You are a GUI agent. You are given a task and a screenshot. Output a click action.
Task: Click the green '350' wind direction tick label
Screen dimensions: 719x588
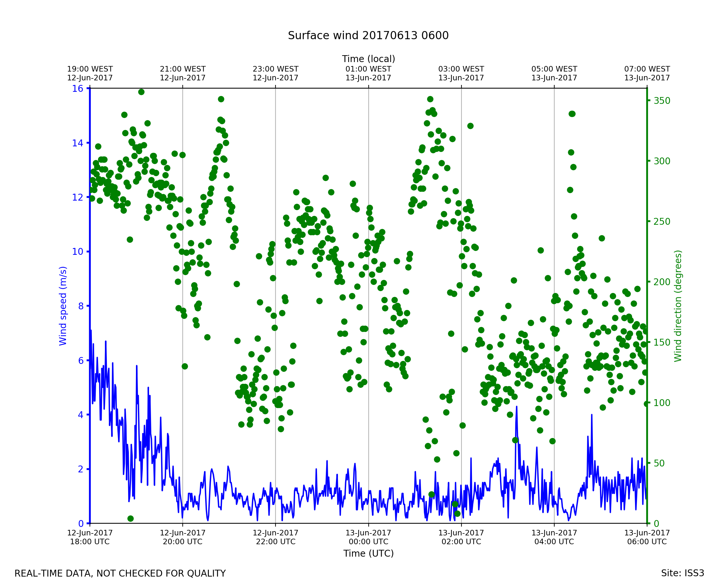(x=662, y=101)
